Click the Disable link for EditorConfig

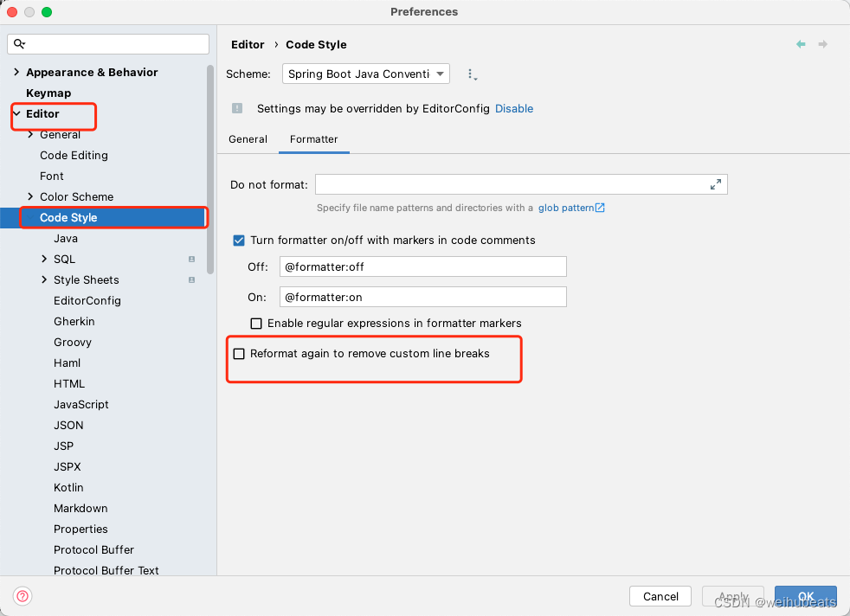[x=514, y=108]
